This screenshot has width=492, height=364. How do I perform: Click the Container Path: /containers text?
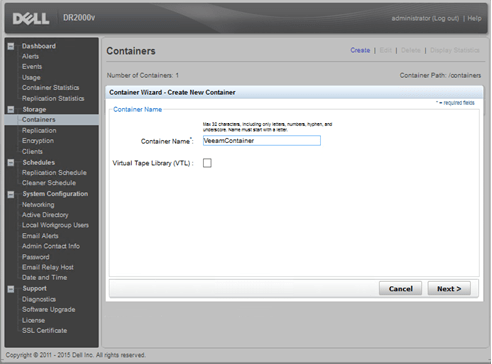coord(440,75)
